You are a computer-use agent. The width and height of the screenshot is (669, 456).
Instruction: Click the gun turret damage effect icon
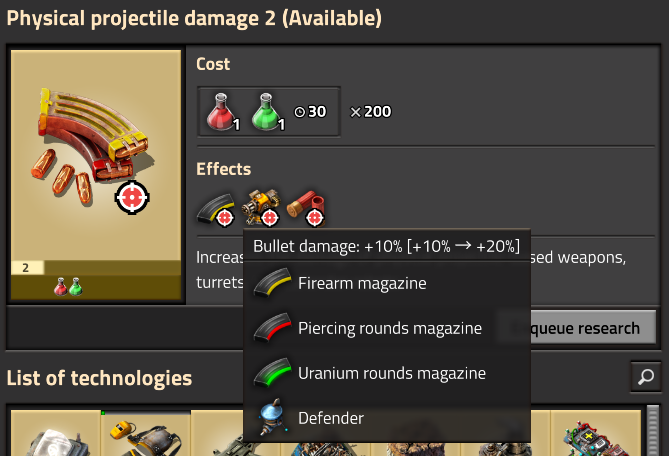pos(261,207)
